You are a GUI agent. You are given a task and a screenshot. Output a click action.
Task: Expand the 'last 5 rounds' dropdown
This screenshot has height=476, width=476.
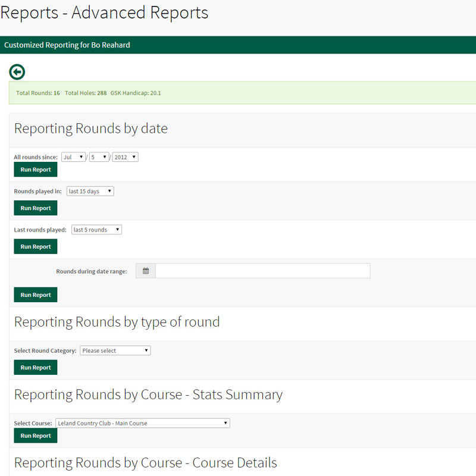click(96, 230)
